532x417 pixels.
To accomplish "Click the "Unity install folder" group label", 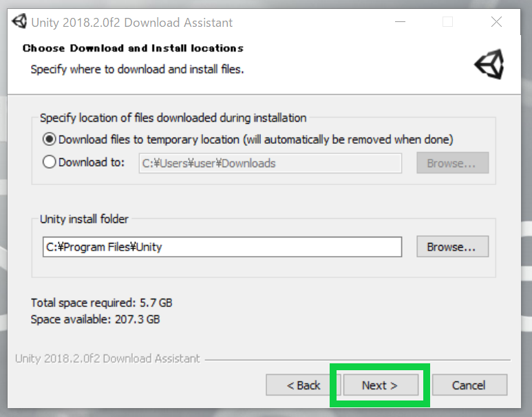I will (84, 220).
